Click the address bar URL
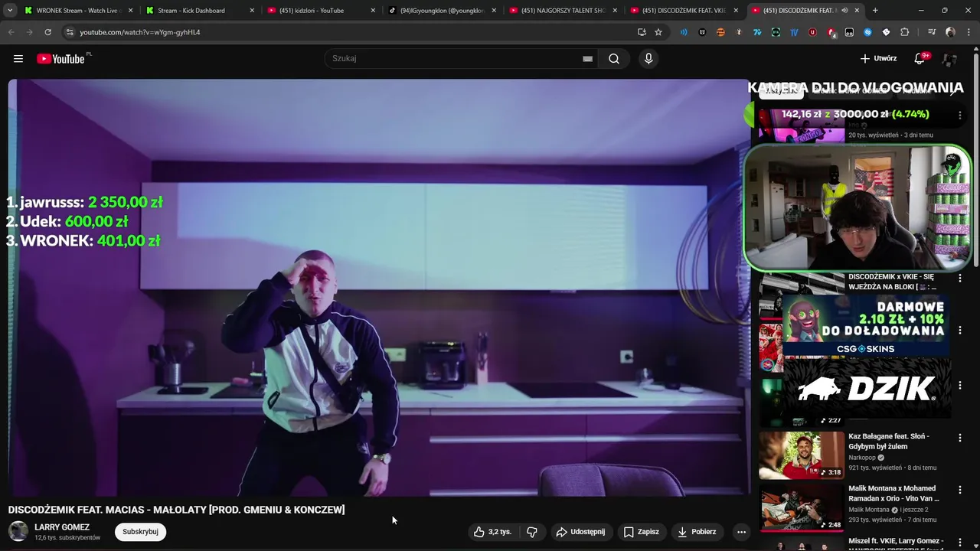The image size is (980, 551). click(140, 32)
